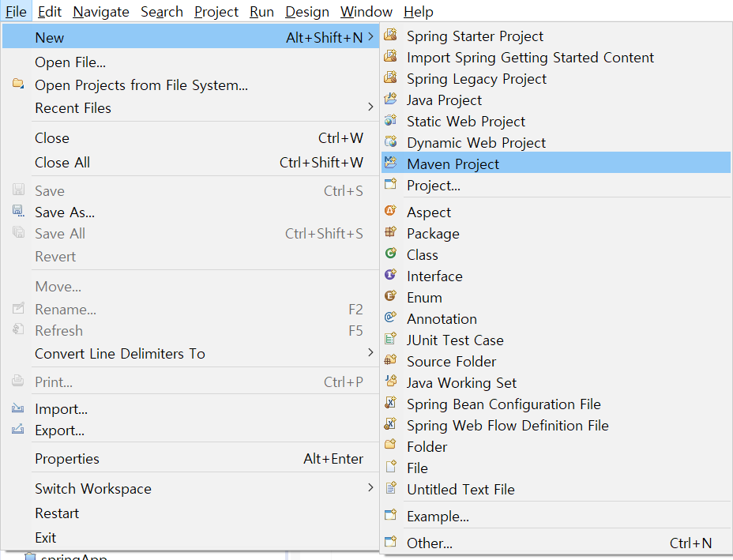733x560 pixels.
Task: Click the Other... wizard icon
Action: 390,543
